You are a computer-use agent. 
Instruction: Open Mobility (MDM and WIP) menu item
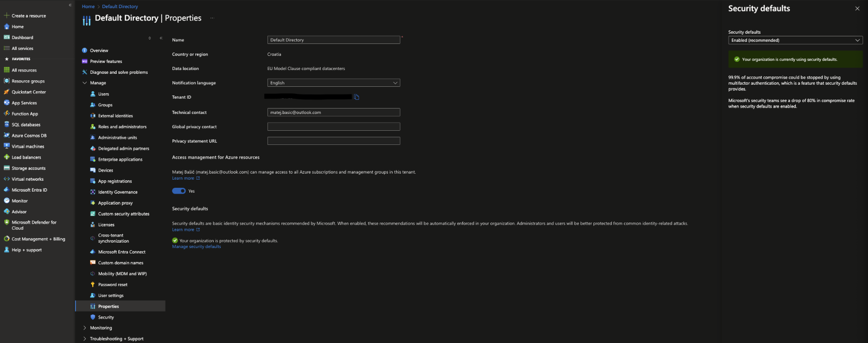(x=123, y=274)
